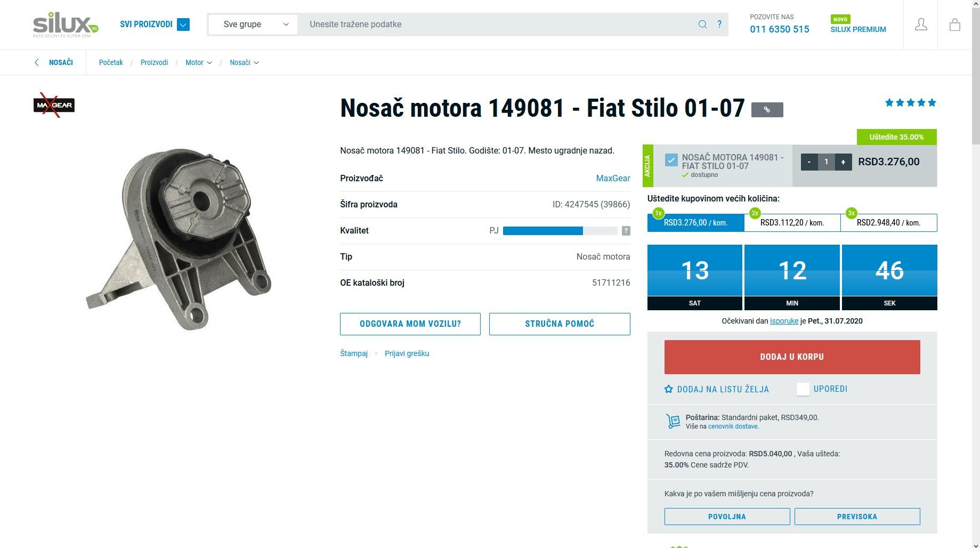Image resolution: width=980 pixels, height=548 pixels.
Task: Click the delivery cart icon near Poštarina
Action: click(673, 422)
